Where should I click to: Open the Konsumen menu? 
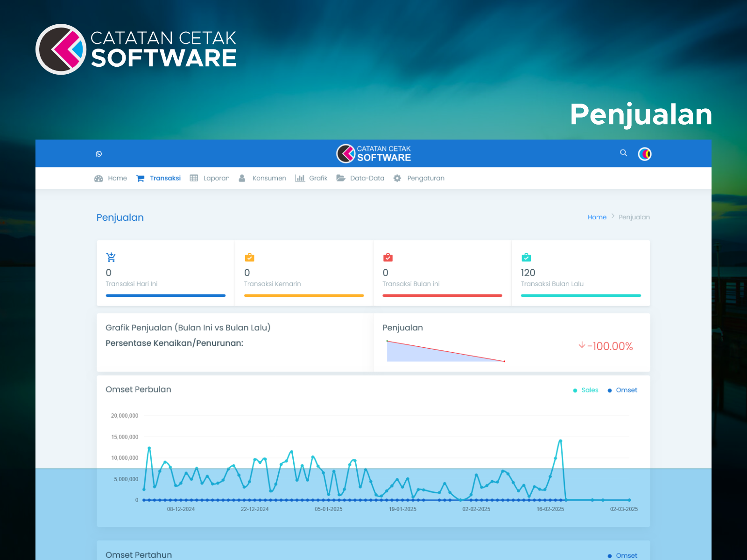pos(269,178)
